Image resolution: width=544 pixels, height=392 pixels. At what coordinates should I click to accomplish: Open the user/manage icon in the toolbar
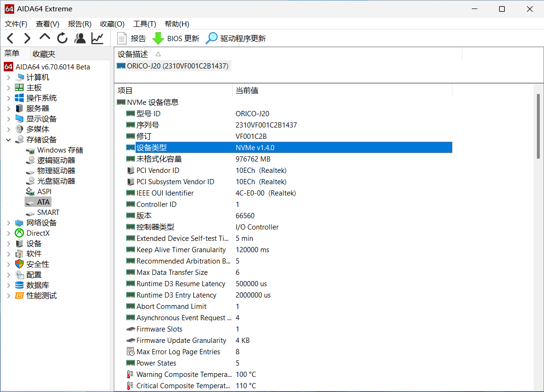click(80, 38)
